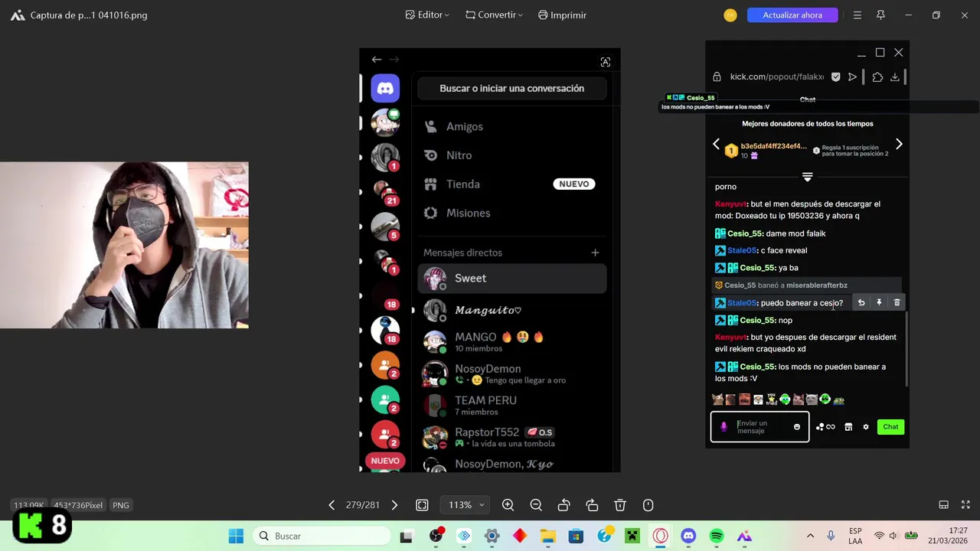
Task: Expand the system tray hidden icons
Action: pyautogui.click(x=810, y=536)
